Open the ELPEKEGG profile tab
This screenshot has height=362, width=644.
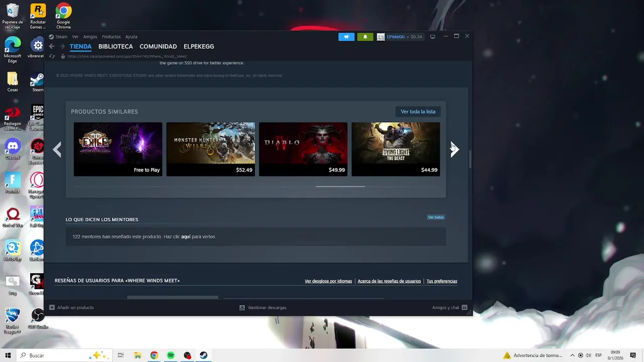(x=199, y=46)
